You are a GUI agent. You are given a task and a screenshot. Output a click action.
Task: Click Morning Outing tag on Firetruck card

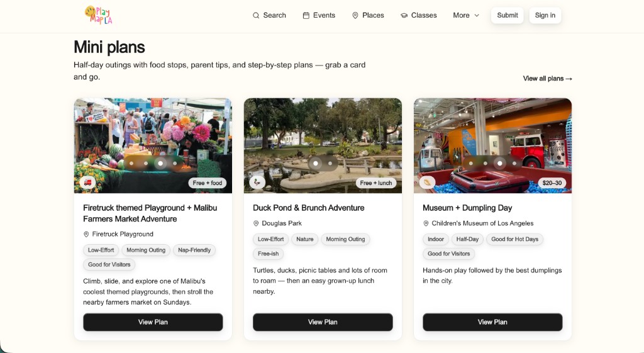(146, 250)
